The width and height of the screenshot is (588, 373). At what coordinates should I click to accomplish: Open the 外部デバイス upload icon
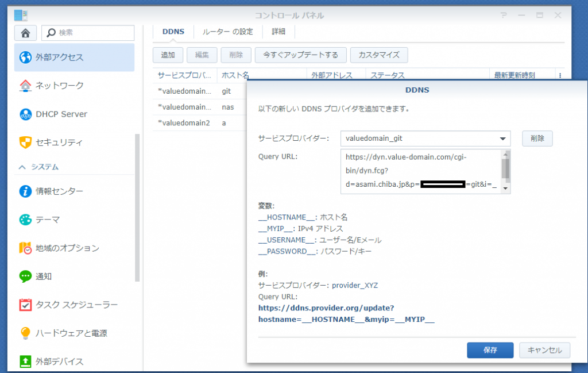25,362
